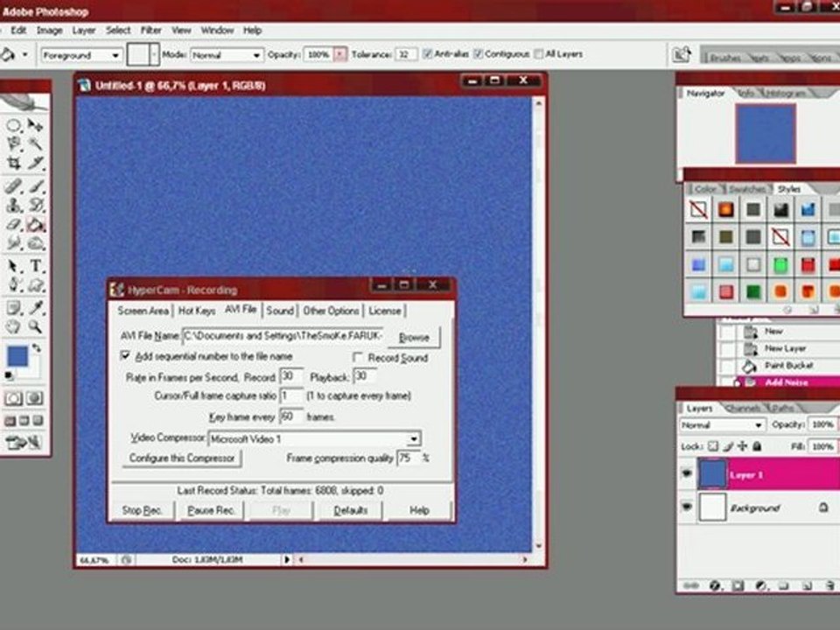Select the Magic Wand tool
Screen dimensions: 840x630
pos(35,143)
